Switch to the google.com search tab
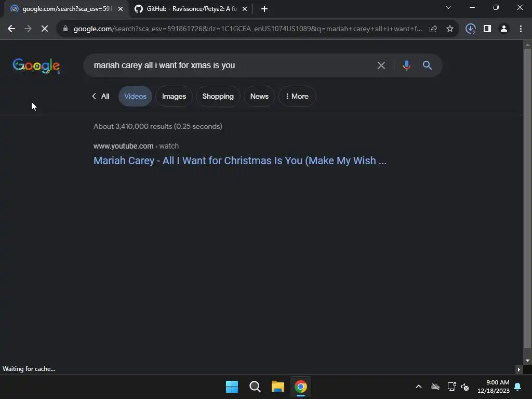 tap(67, 9)
